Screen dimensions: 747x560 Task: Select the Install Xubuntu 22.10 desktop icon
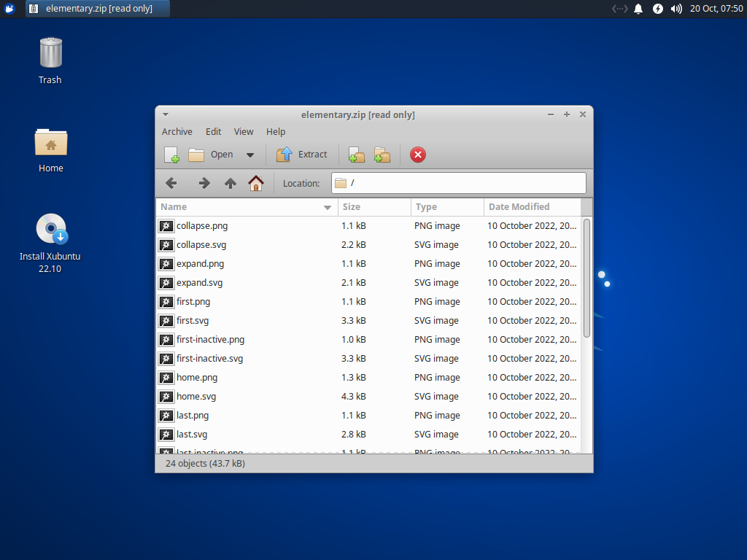[x=50, y=228]
